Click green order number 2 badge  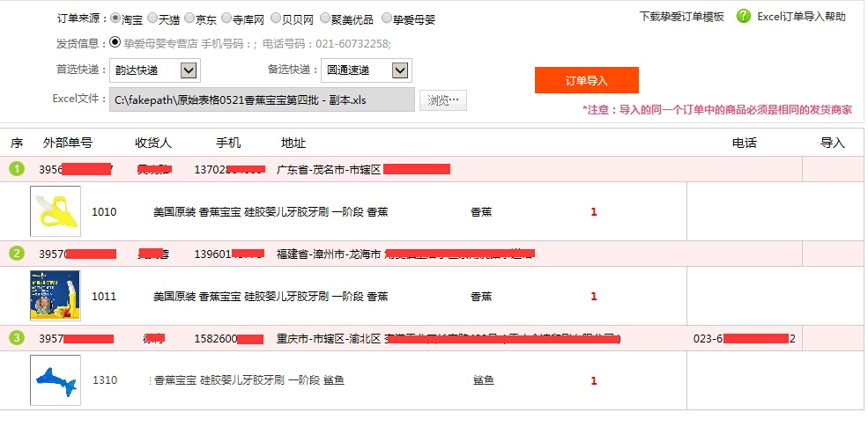17,254
